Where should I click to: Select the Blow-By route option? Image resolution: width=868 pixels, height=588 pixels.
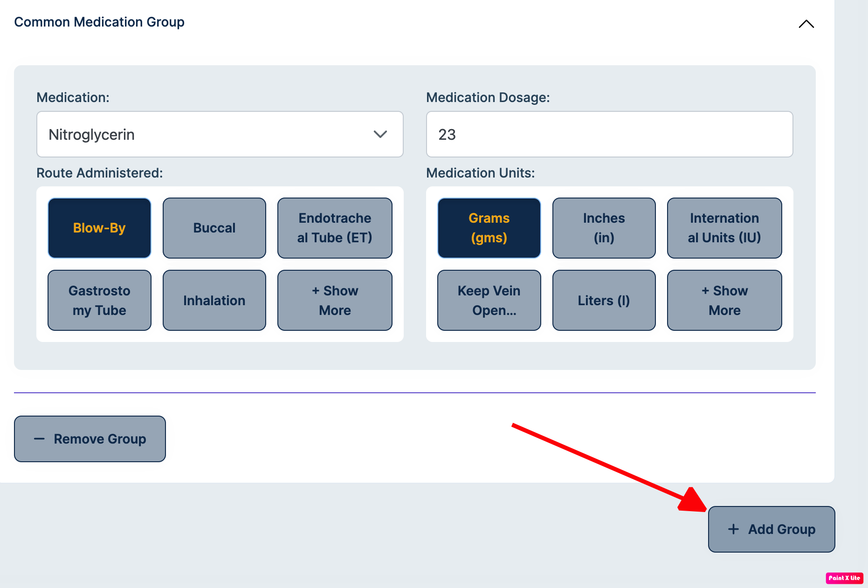click(x=99, y=228)
